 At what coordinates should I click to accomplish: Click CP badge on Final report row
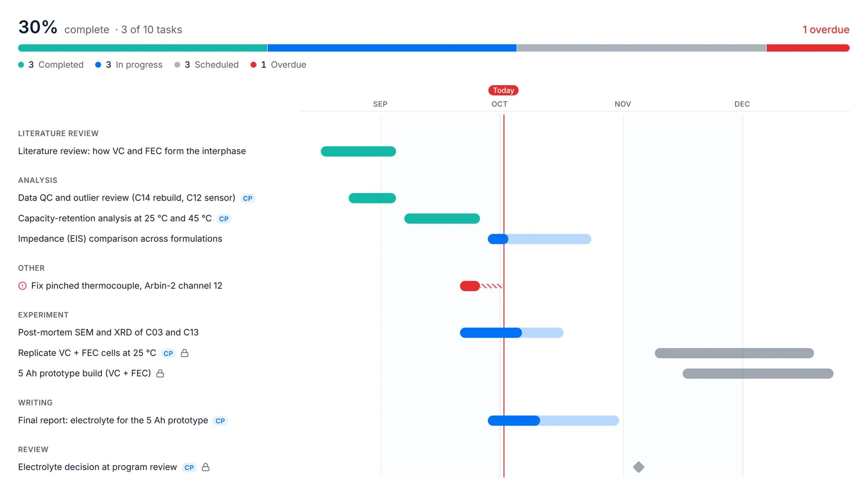click(x=220, y=421)
